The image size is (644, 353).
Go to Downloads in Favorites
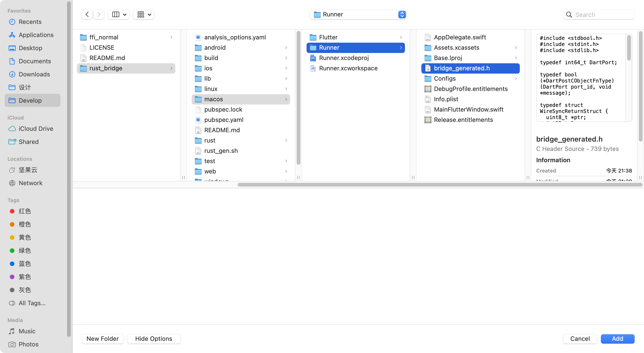pyautogui.click(x=34, y=74)
